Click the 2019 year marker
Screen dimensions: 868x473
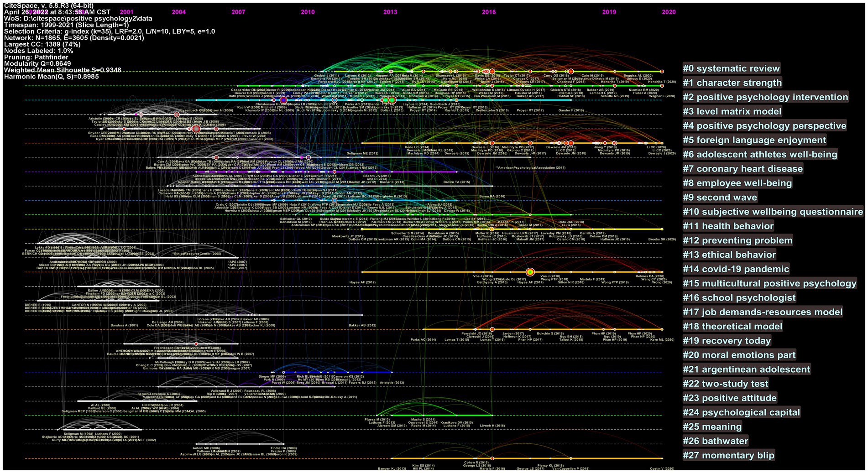pyautogui.click(x=609, y=12)
